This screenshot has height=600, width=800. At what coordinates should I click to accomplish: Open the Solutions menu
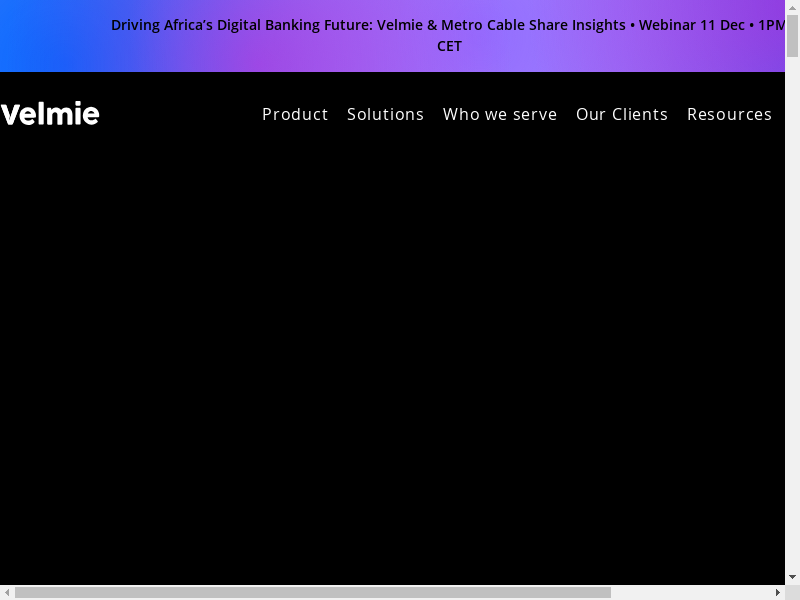coord(385,114)
